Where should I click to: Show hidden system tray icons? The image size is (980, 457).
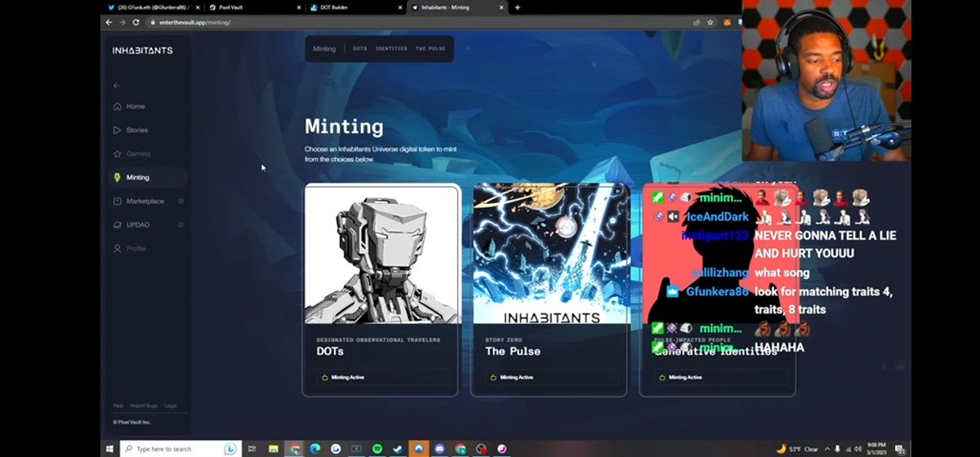(827, 449)
